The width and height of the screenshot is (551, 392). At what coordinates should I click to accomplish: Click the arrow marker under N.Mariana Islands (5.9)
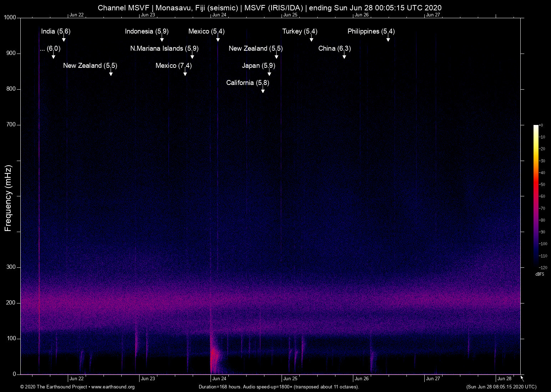(192, 55)
